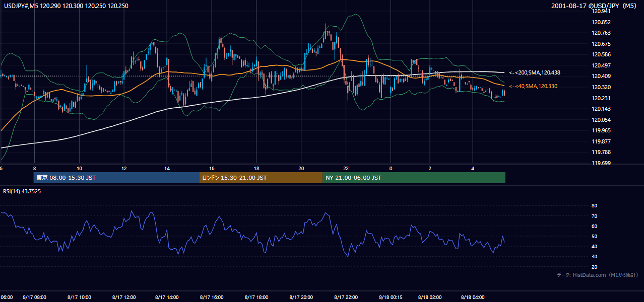
Task: Click price axis label 120.941
Action: 602,12
